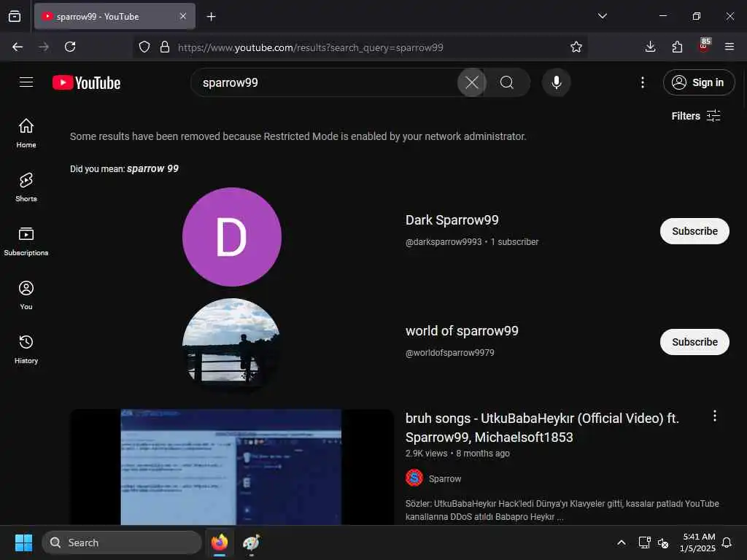Subscribe to Dark Sparrow99
This screenshot has height=560, width=747.
pyautogui.click(x=694, y=231)
